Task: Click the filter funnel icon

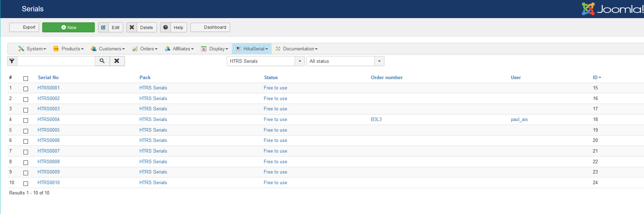Action: click(x=12, y=61)
